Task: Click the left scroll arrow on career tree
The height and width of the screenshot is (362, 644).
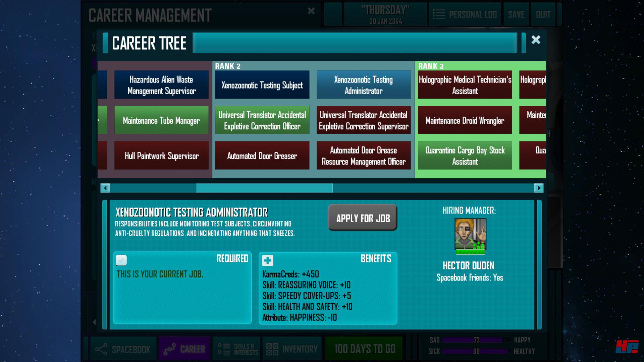Action: [105, 188]
